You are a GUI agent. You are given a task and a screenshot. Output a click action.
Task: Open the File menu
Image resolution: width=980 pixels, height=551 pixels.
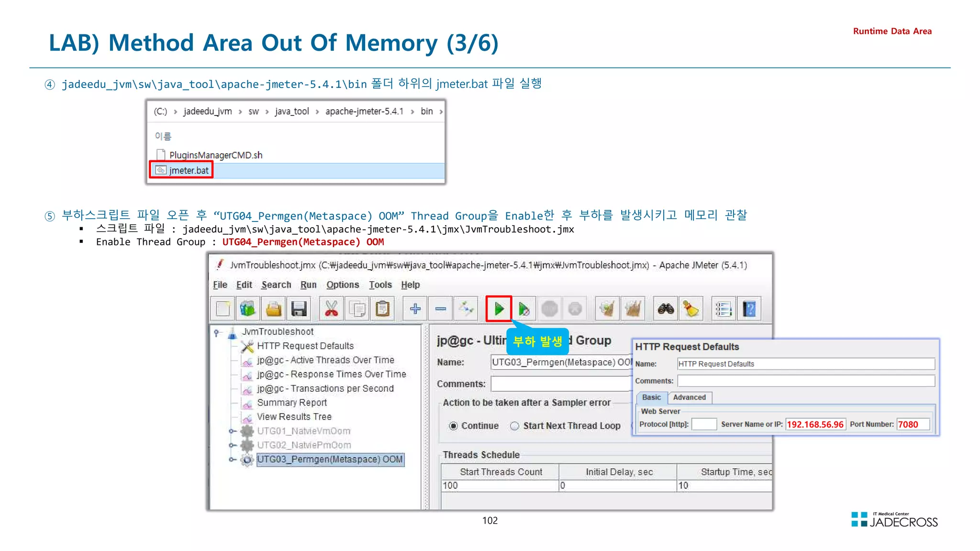click(220, 285)
